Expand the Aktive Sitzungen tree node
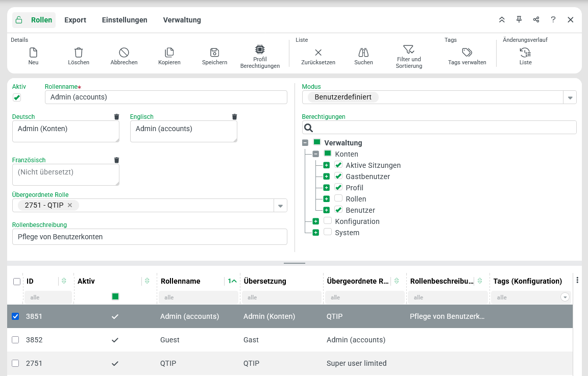The height and width of the screenshot is (376, 588). pyautogui.click(x=327, y=165)
